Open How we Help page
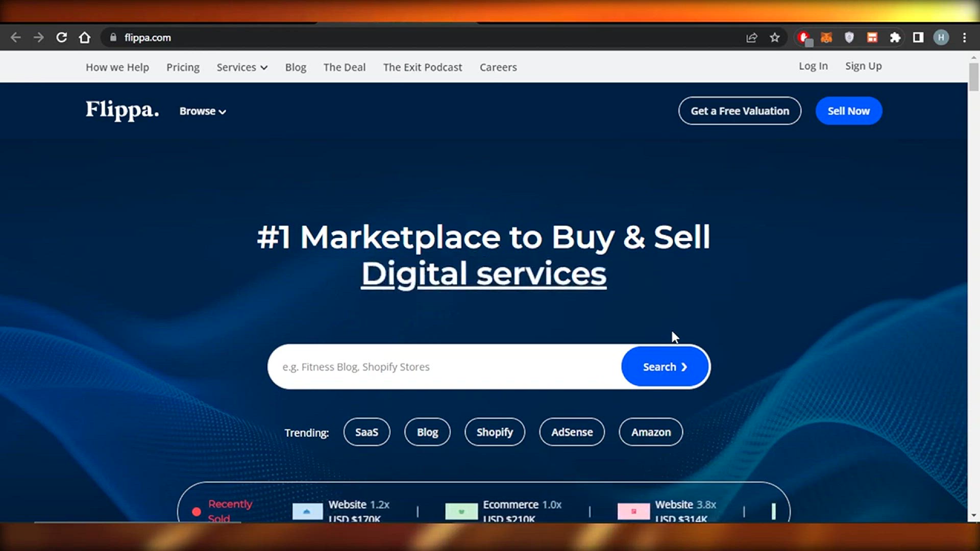Viewport: 980px width, 551px height. pos(117,67)
